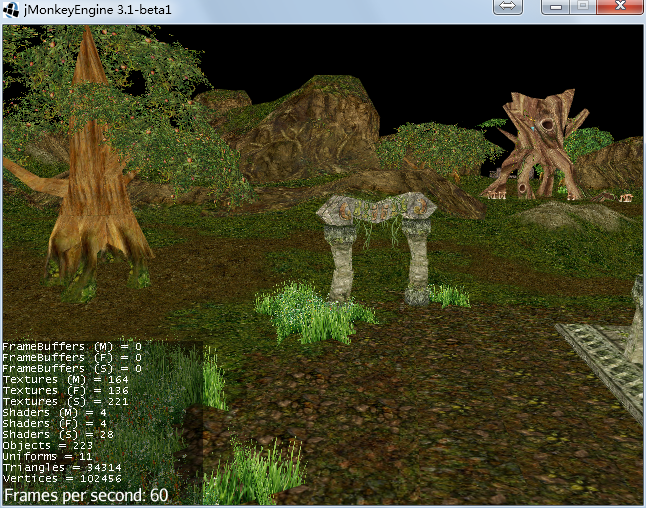The width and height of the screenshot is (646, 508).
Task: Click the 'Textures (F) = 136' stat line
Action: (66, 391)
